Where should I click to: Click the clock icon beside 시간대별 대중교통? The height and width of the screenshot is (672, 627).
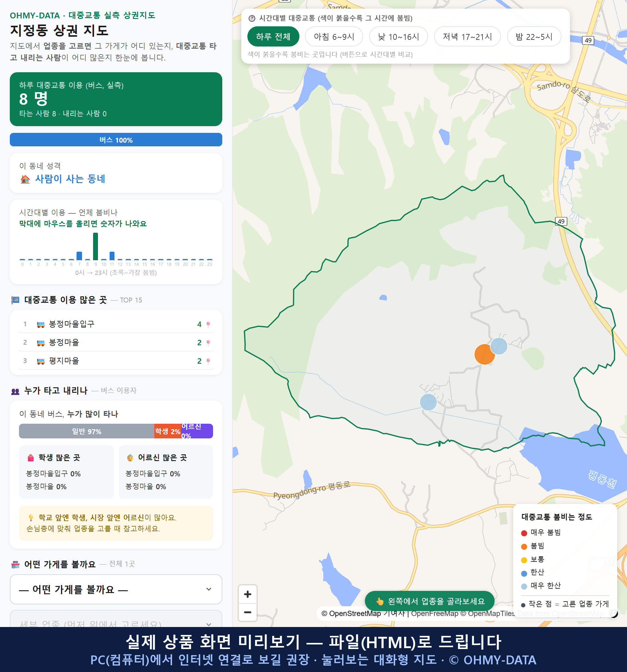point(252,18)
